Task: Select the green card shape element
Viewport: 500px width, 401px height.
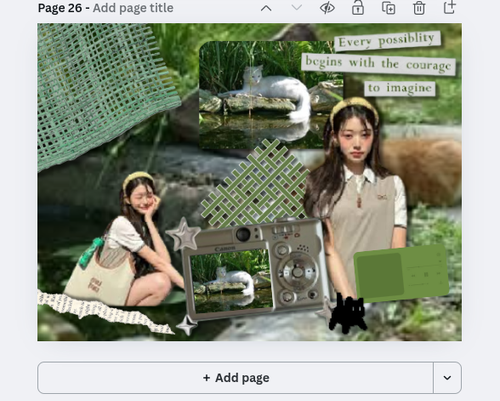Action: coord(401,273)
